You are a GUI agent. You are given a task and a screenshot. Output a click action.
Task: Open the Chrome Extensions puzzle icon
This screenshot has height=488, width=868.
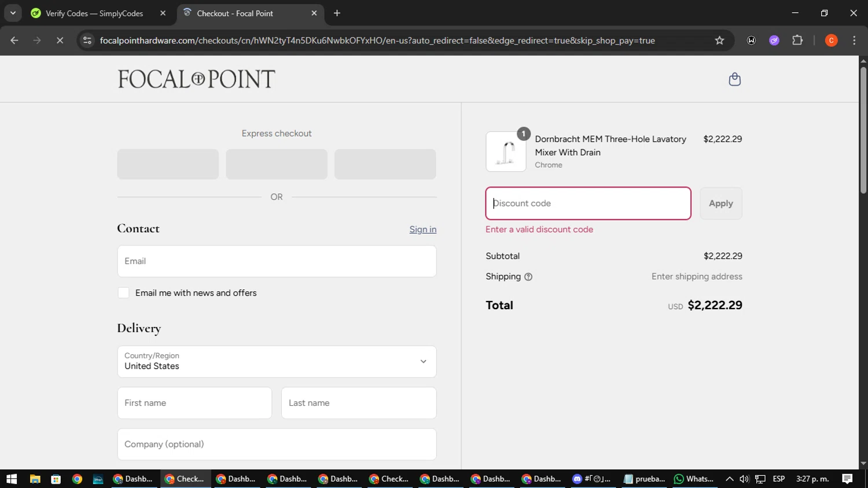797,41
